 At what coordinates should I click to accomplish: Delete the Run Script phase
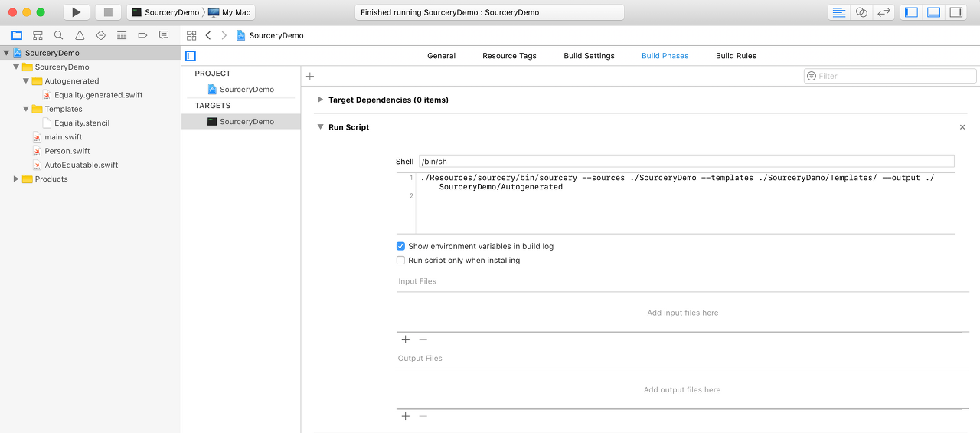pyautogui.click(x=962, y=127)
